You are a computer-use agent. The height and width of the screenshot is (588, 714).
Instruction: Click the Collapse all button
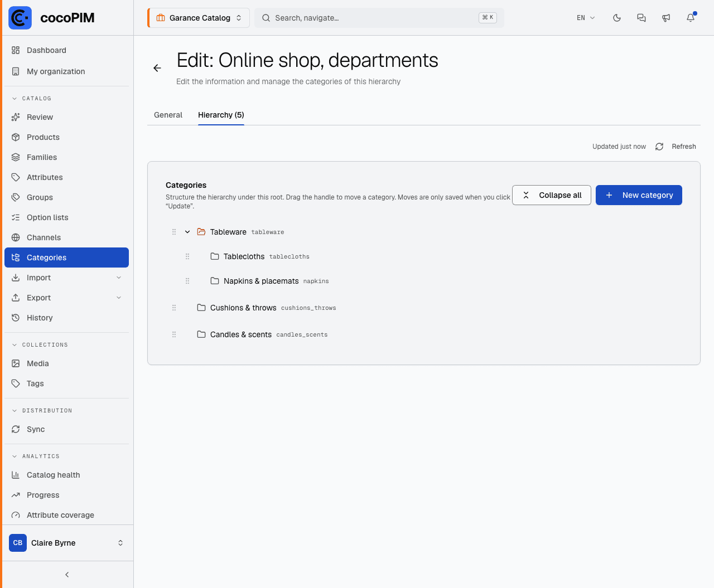tap(552, 195)
